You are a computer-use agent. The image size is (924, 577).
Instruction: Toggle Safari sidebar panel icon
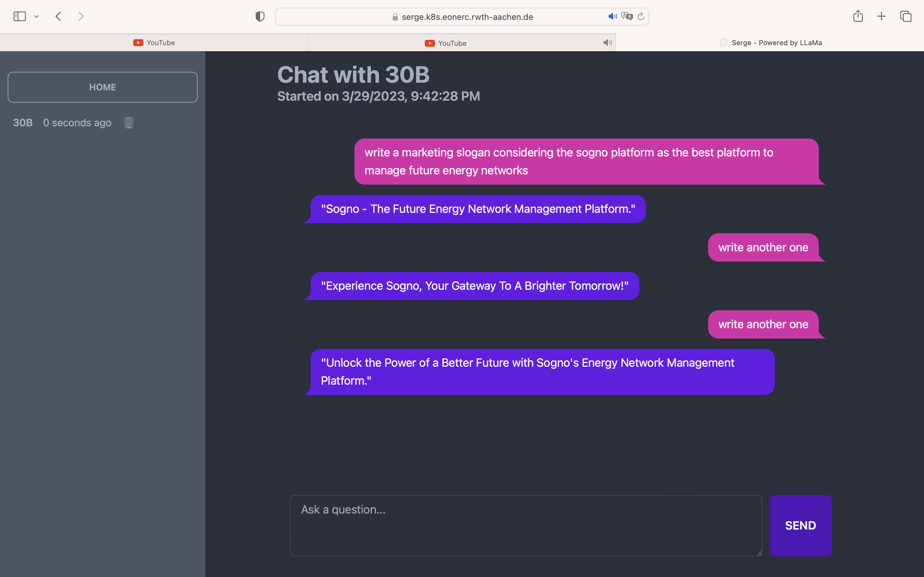[20, 16]
